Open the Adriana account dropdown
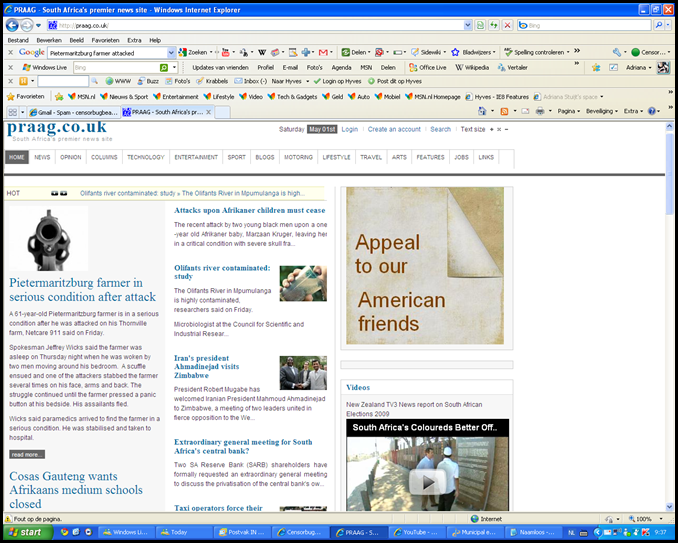The image size is (678, 543). [x=638, y=67]
